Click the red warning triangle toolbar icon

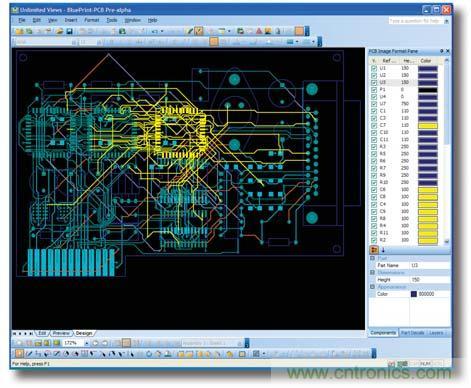(259, 31)
